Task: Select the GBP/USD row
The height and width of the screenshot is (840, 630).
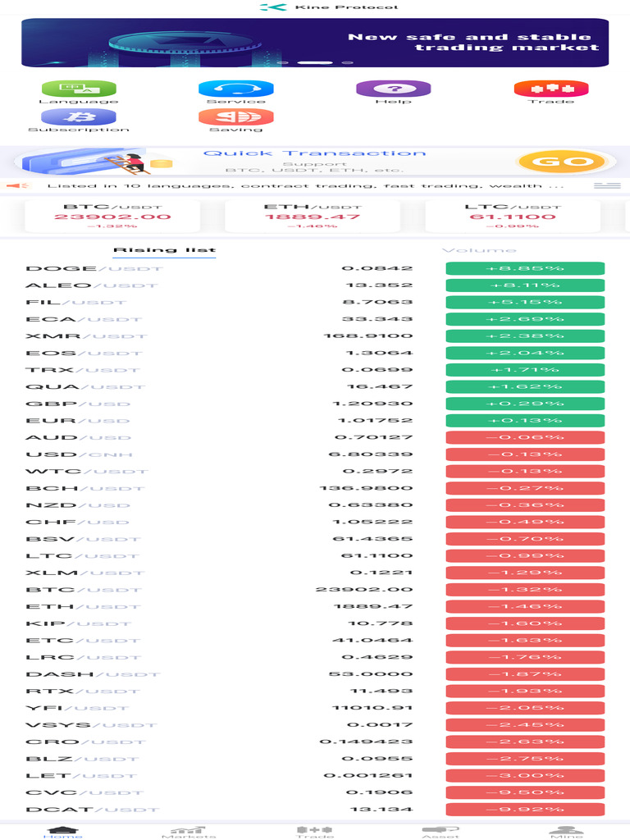Action: pyautogui.click(x=315, y=404)
